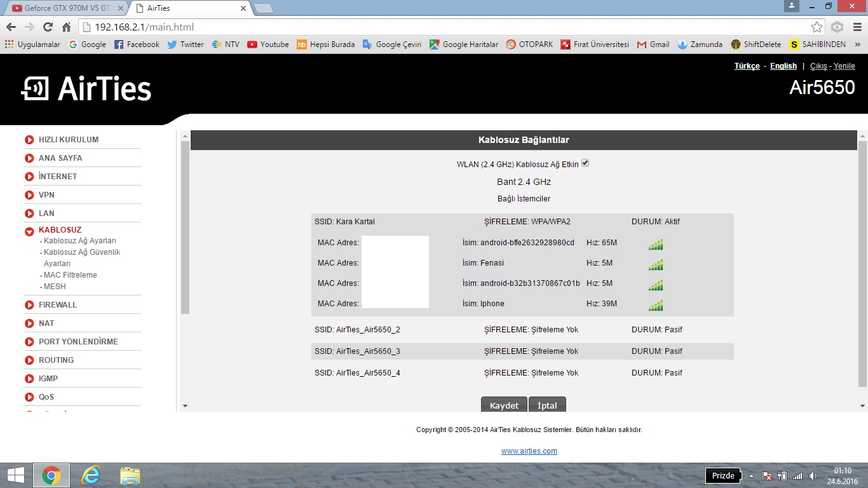Switch page language to English
This screenshot has width=868, height=488.
783,66
